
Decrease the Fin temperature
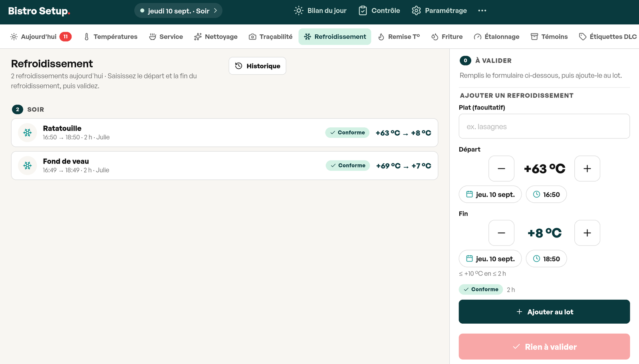[x=501, y=233]
